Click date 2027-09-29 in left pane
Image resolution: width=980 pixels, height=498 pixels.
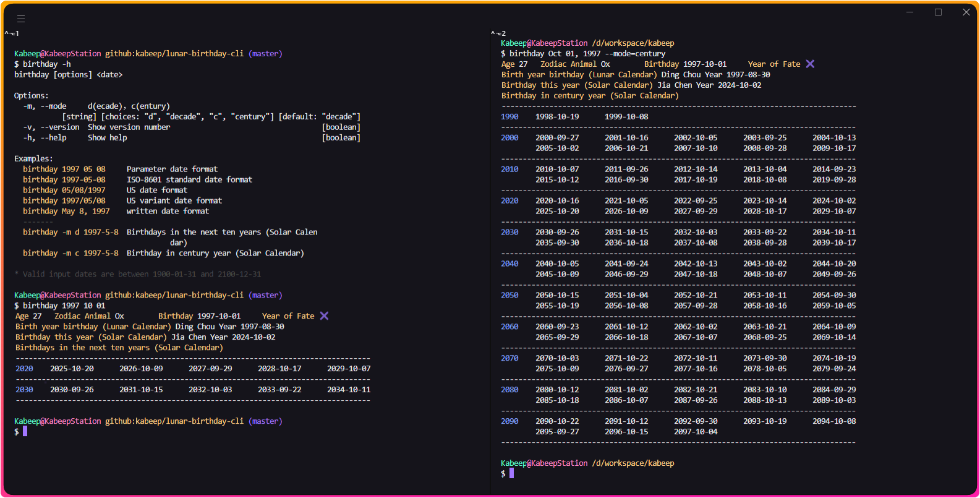(210, 369)
